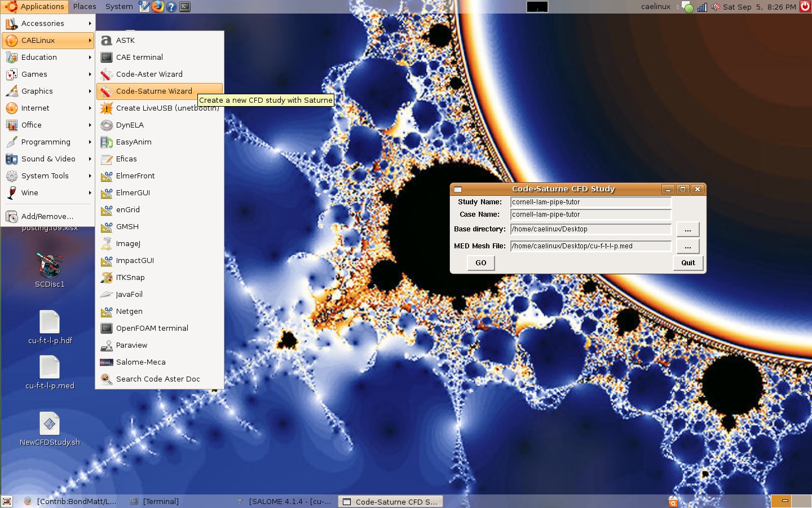
Task: Expand Accessories submenu
Action: coord(48,23)
